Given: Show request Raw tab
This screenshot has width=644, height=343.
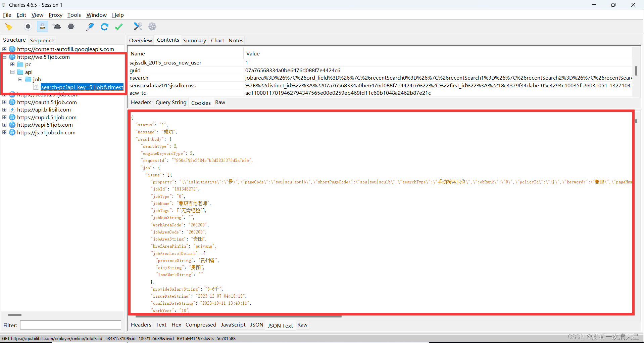Looking at the screenshot, I should (220, 102).
